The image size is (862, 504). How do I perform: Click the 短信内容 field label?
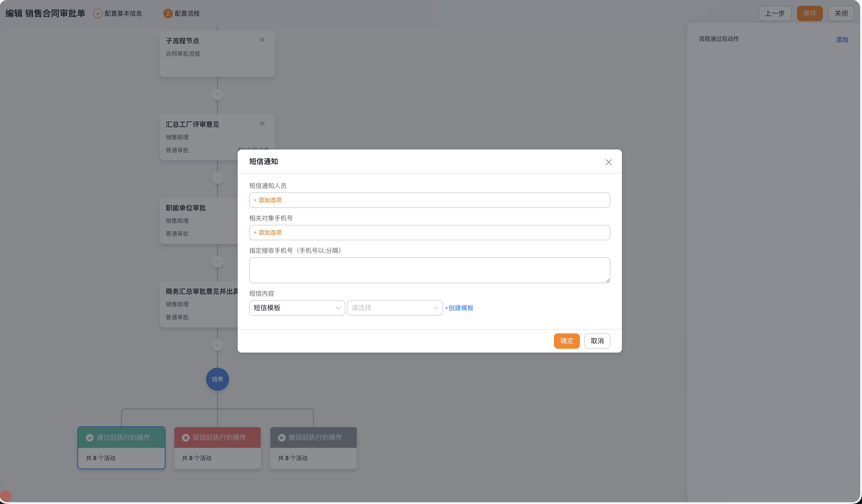click(x=262, y=293)
